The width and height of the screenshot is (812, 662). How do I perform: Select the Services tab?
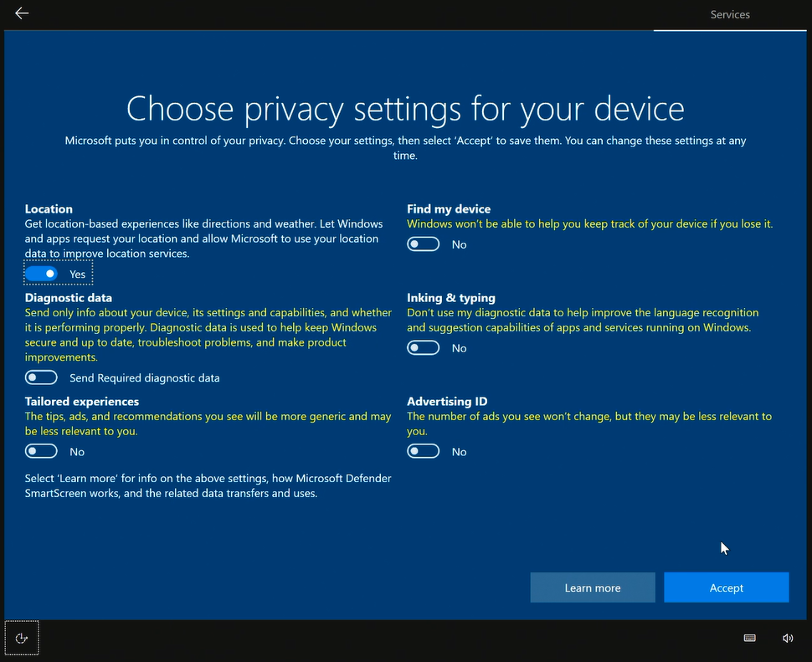[730, 14]
